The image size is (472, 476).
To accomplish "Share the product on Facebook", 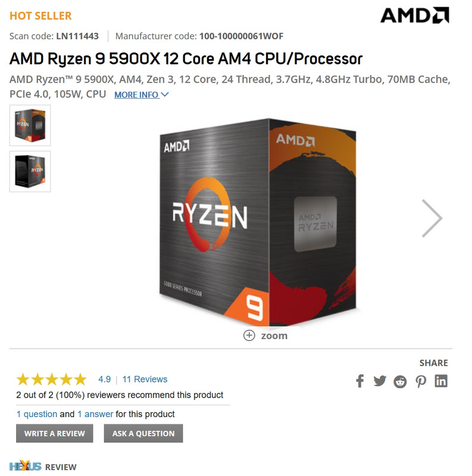I will pyautogui.click(x=360, y=381).
